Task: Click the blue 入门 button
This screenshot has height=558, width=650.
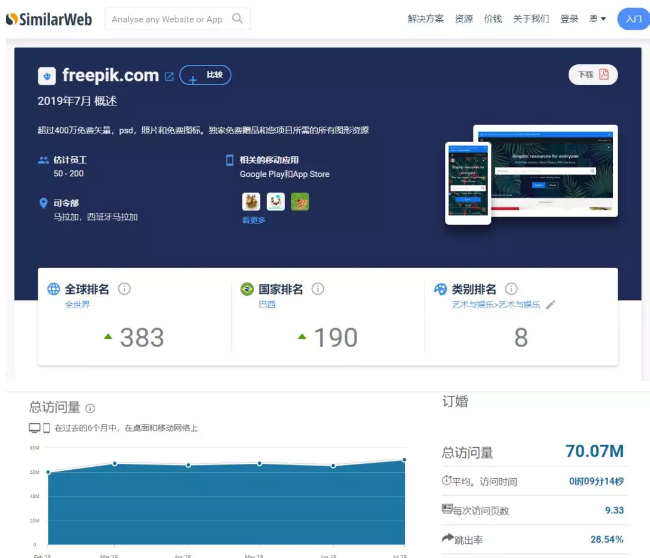Action: coord(633,19)
